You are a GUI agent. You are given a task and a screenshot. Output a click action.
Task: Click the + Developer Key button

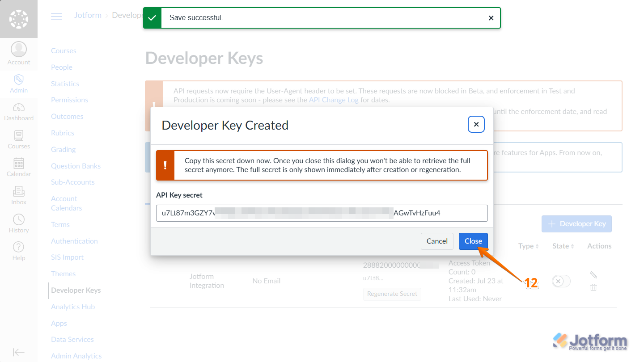click(x=576, y=224)
